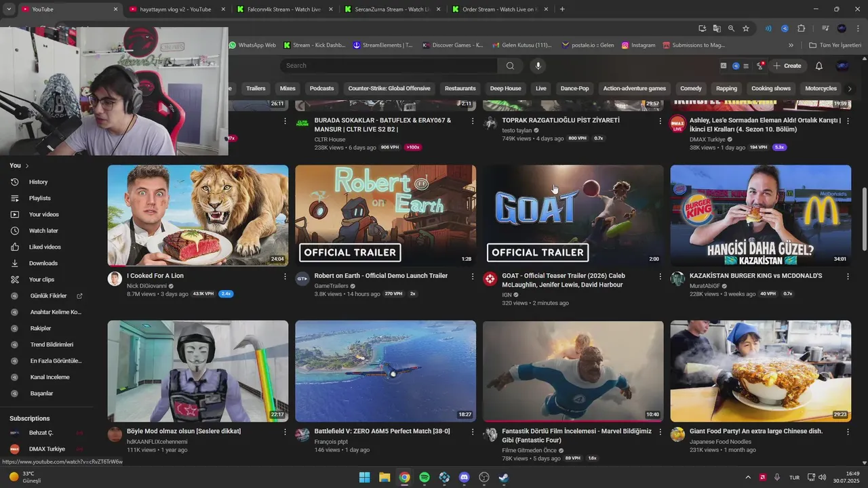
Task: Open more options for GOAT teaser trailer
Action: (x=660, y=277)
